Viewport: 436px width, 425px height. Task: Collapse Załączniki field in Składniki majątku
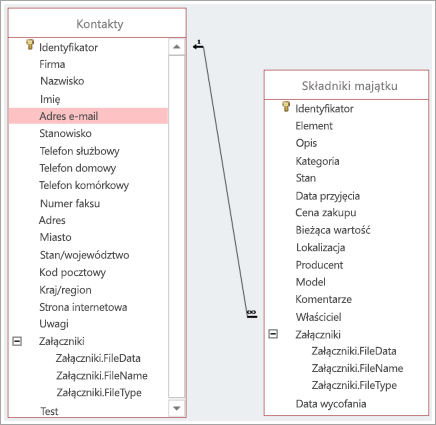(x=273, y=334)
